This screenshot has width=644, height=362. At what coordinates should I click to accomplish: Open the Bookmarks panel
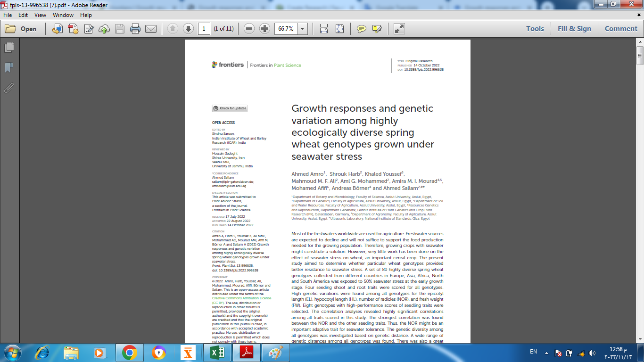[x=8, y=67]
